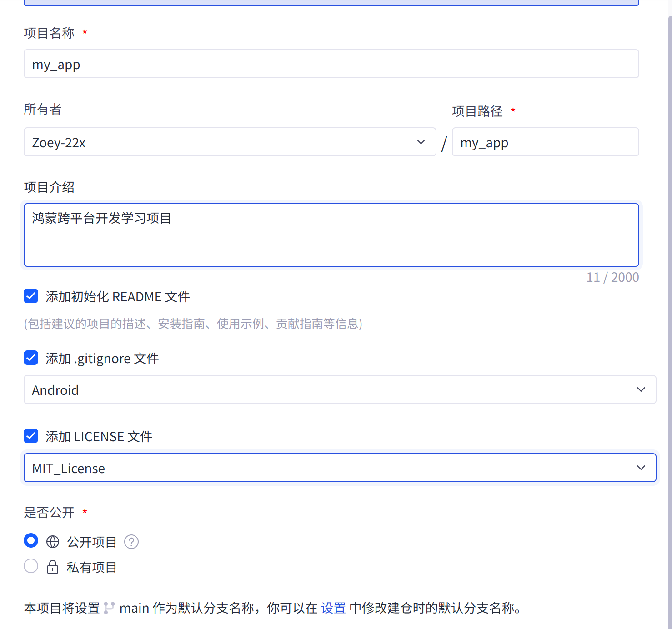672x629 pixels.
Task: Disable the 添加 .gitignore 文件 option
Action: tap(30, 358)
